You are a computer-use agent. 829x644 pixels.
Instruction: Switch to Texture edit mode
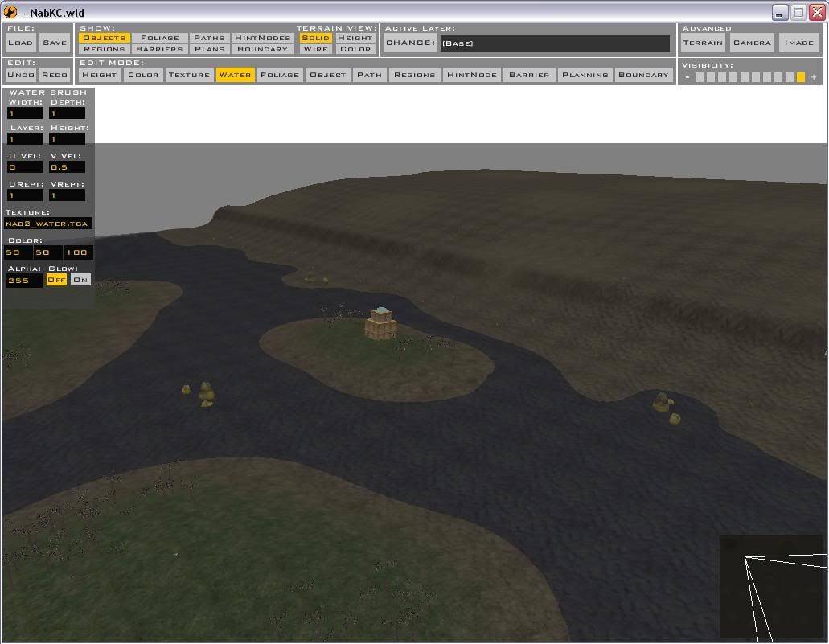pos(189,75)
